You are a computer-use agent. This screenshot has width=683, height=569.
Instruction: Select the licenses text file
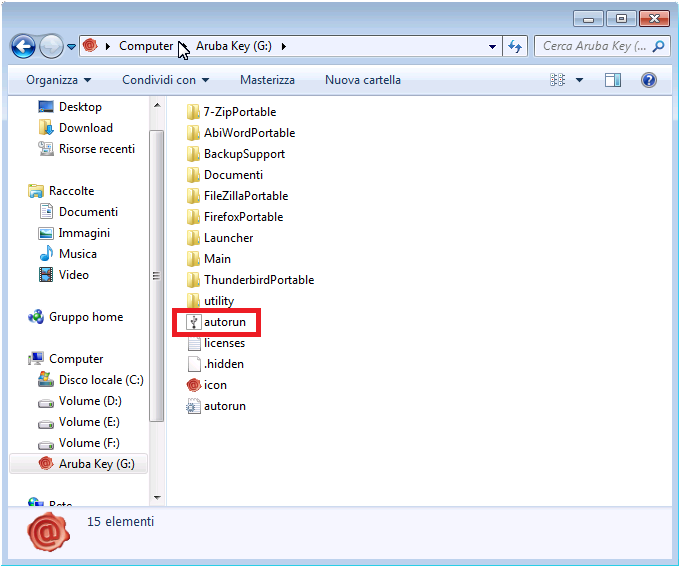[224, 343]
